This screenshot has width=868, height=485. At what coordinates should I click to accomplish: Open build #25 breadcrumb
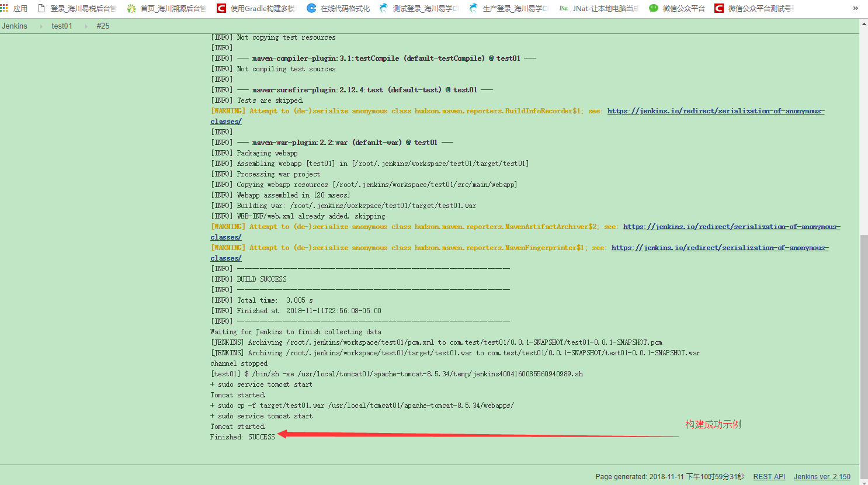103,26
